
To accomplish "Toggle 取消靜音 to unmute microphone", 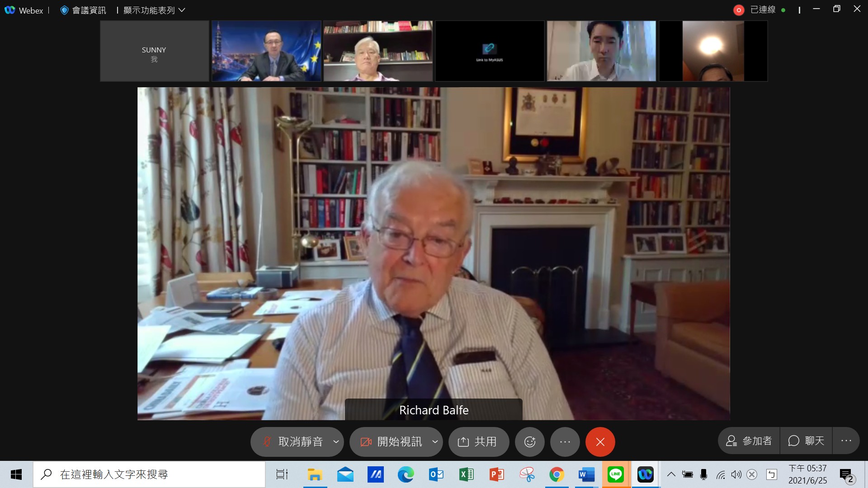I will (x=293, y=441).
